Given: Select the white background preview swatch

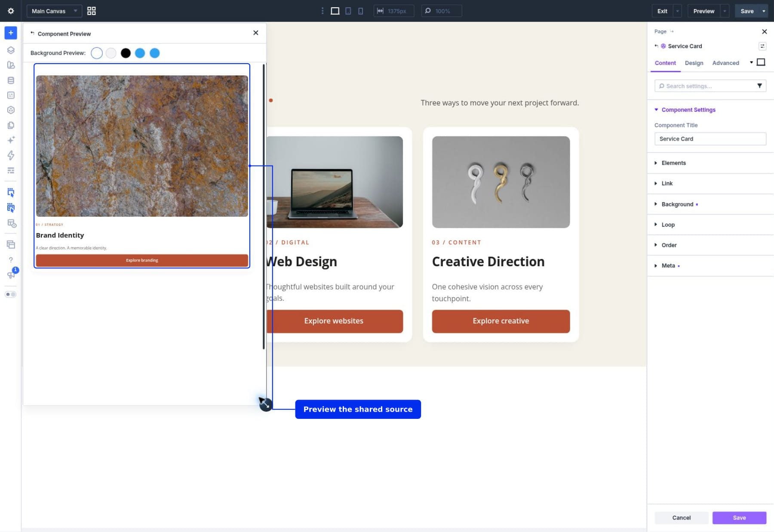Looking at the screenshot, I should [x=97, y=53].
